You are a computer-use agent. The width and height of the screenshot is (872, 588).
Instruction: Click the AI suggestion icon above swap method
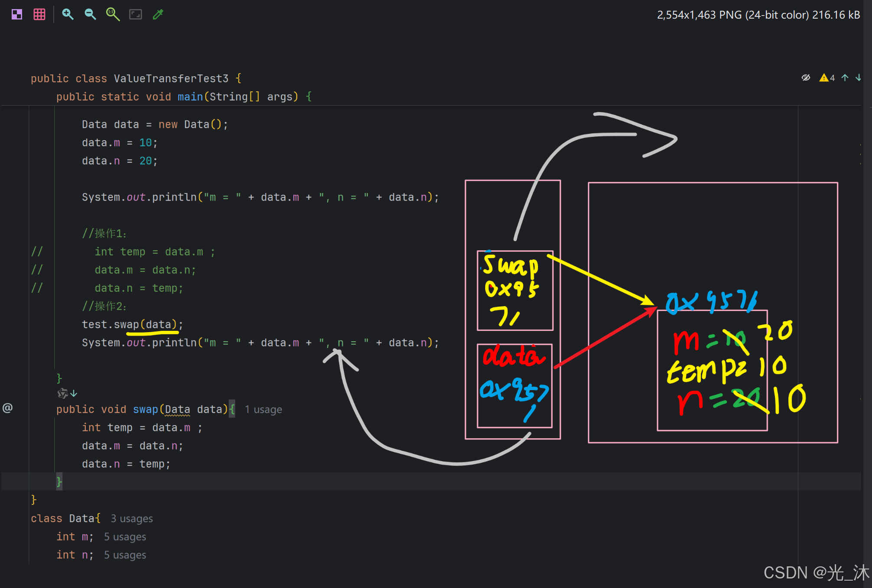(63, 393)
